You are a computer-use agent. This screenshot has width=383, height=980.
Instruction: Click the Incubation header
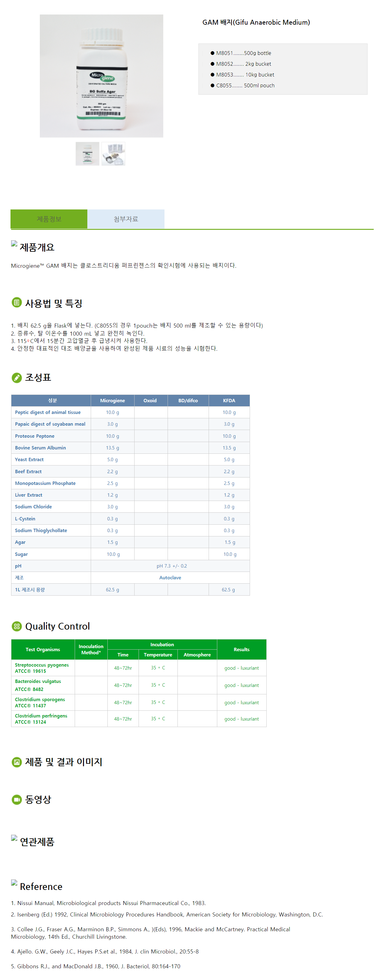click(162, 644)
